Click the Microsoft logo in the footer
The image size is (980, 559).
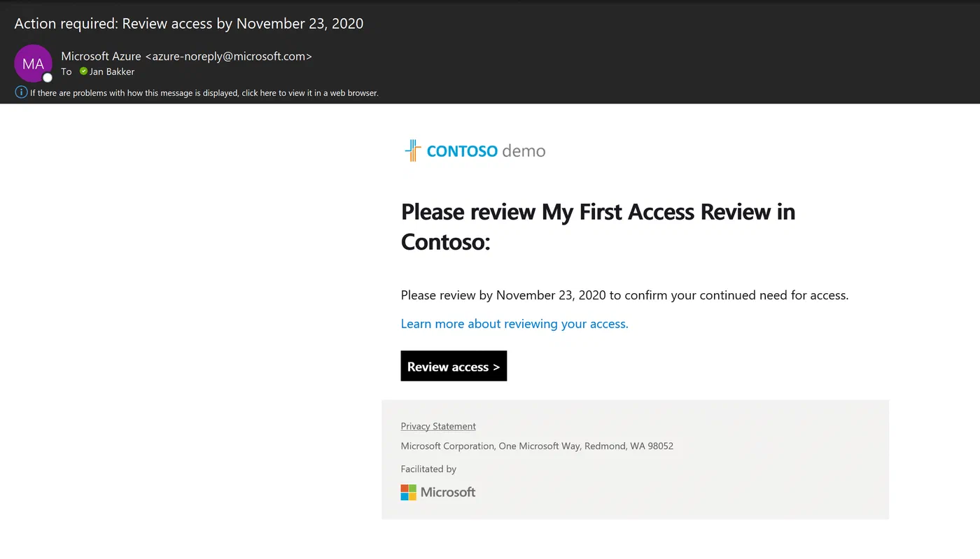click(438, 493)
